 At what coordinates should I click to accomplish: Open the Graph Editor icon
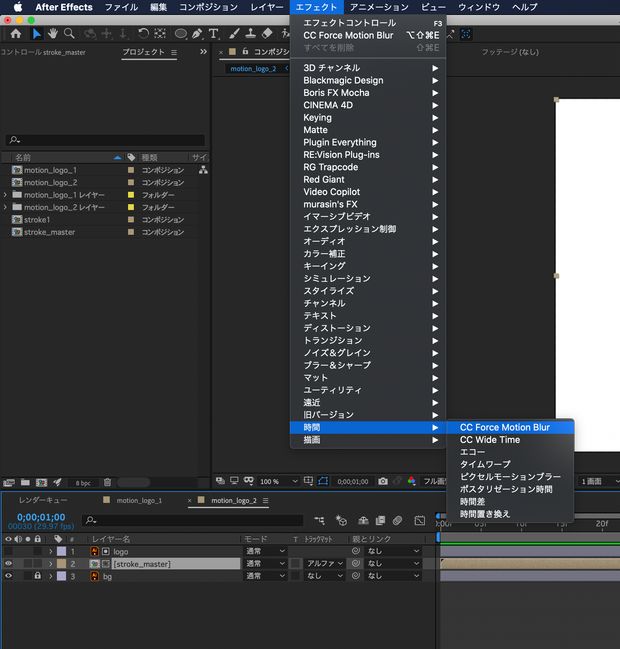coord(420,521)
